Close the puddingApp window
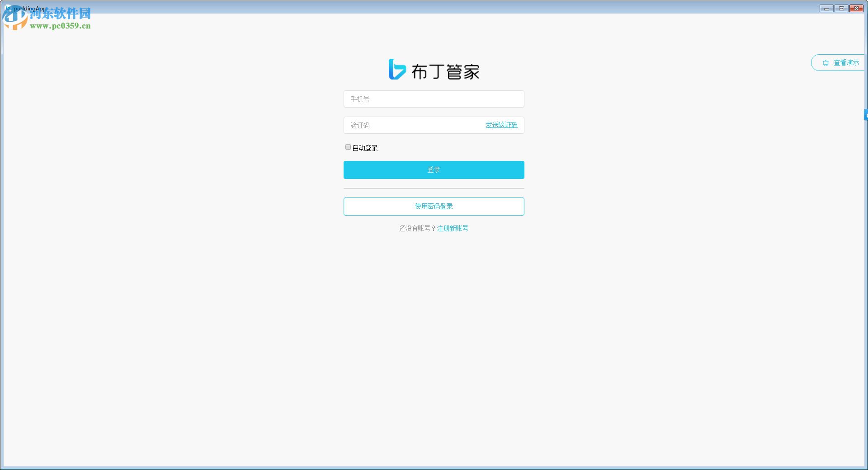Screen dimensions: 868x470 tap(857, 8)
